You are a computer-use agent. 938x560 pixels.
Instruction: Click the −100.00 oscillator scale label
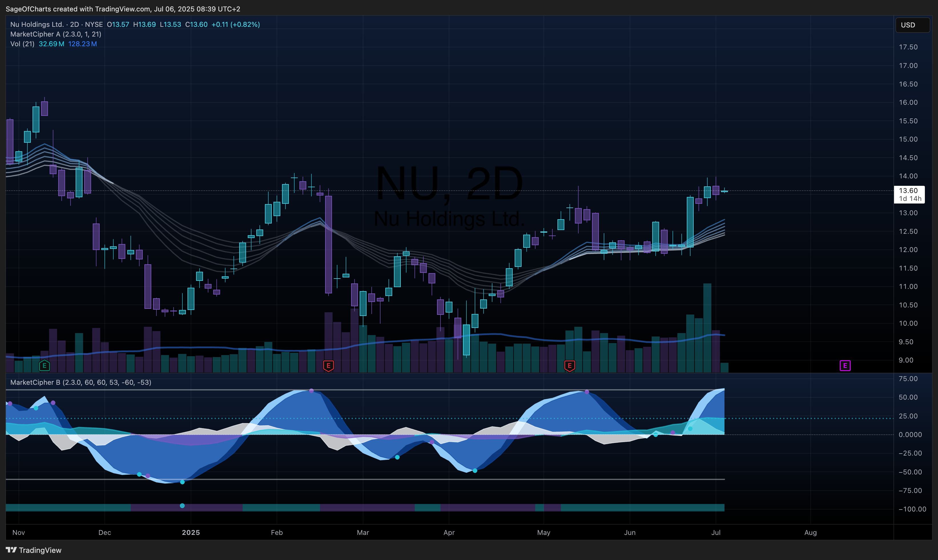(x=912, y=509)
